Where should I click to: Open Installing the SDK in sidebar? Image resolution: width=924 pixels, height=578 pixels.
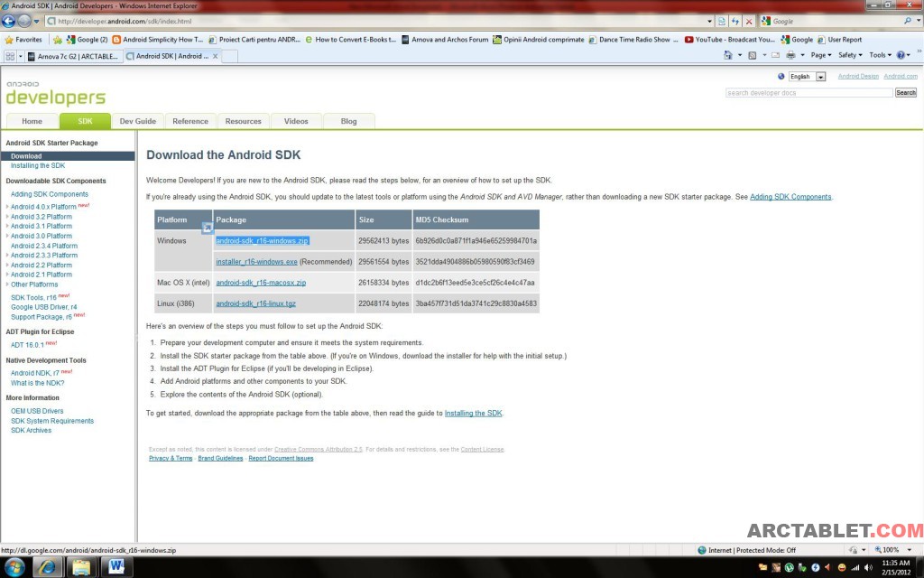pos(38,166)
